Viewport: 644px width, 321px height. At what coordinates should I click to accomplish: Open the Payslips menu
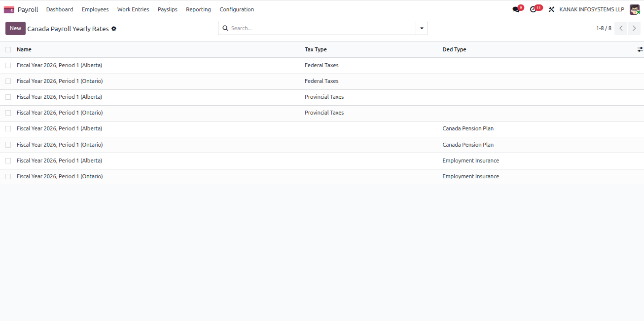click(x=168, y=9)
